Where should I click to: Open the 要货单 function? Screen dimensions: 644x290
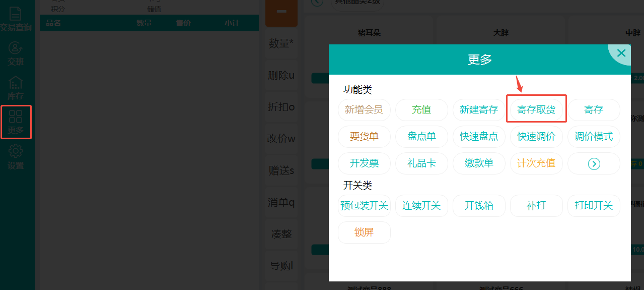tap(364, 136)
